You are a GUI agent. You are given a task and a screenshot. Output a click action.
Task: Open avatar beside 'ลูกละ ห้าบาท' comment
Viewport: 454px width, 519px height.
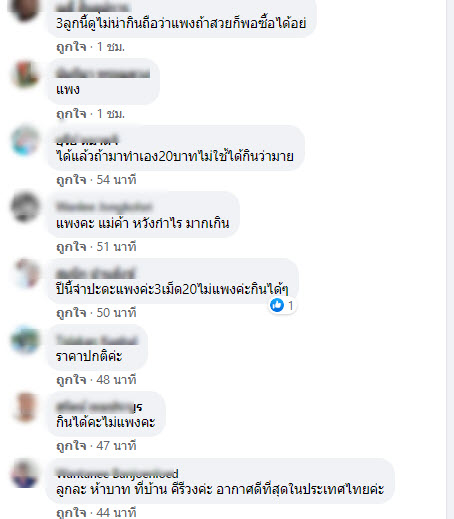click(25, 473)
